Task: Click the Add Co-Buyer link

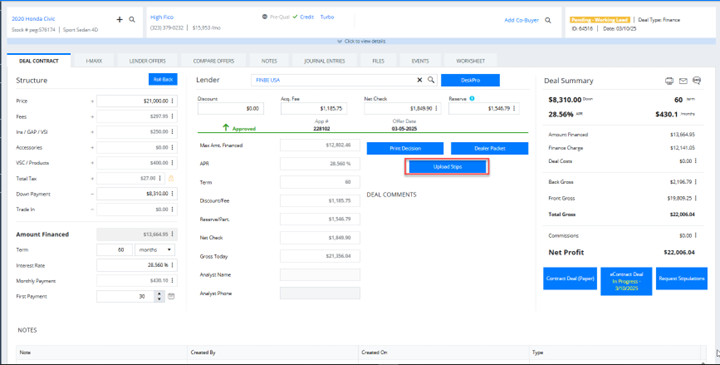Action: coord(521,20)
